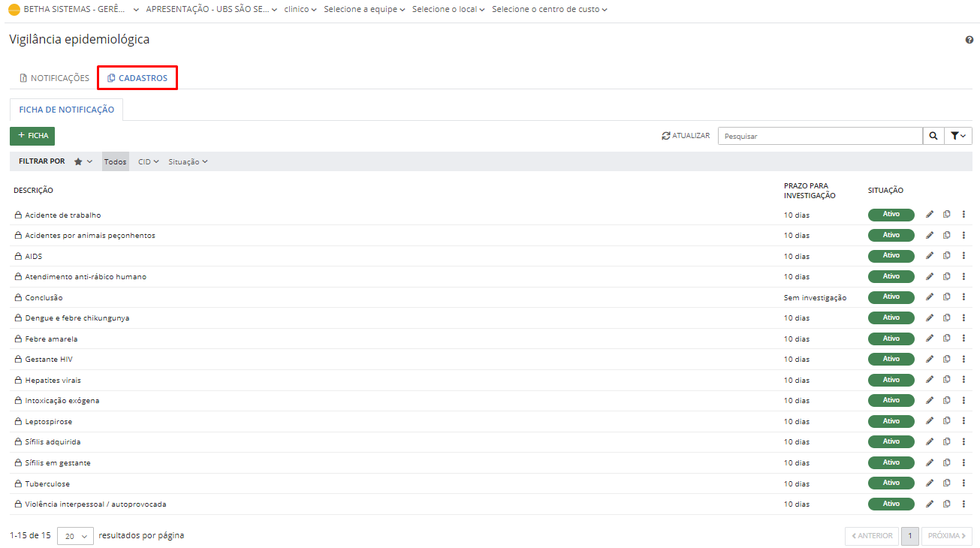
Task: Edit the Acidente de trabalho record
Action: 930,215
